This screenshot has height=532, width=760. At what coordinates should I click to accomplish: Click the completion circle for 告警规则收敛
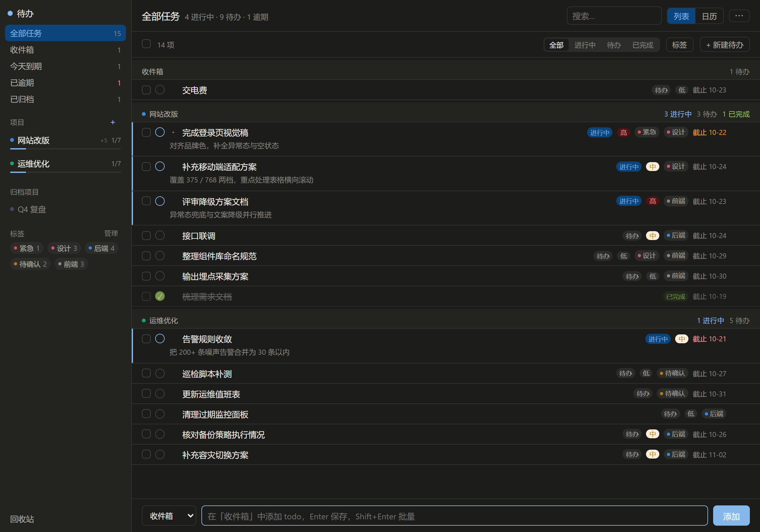(x=160, y=339)
